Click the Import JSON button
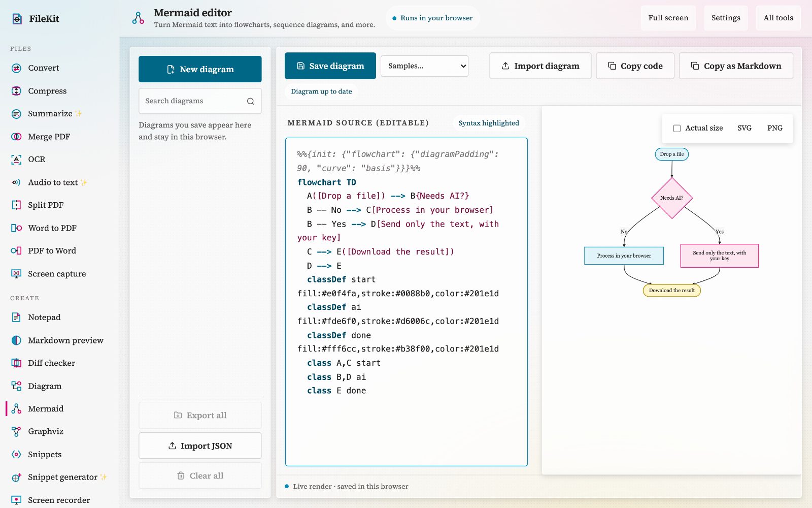Viewport: 812px width, 508px height. (200, 446)
